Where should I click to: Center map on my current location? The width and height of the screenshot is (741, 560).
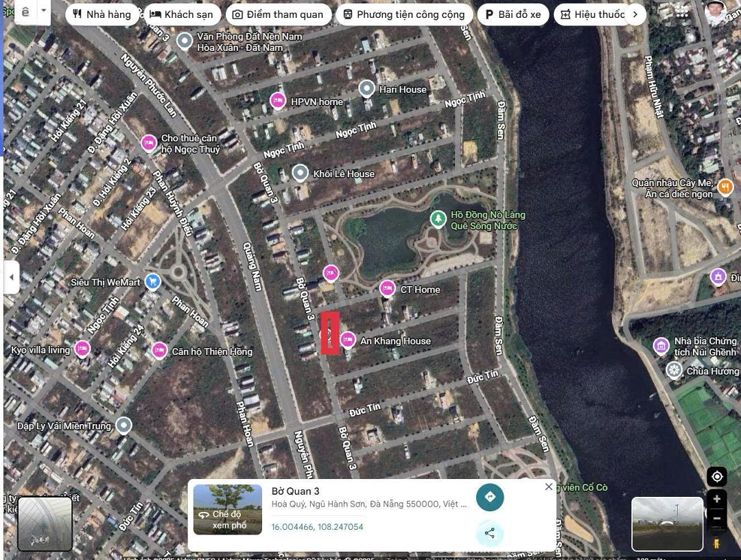717,476
